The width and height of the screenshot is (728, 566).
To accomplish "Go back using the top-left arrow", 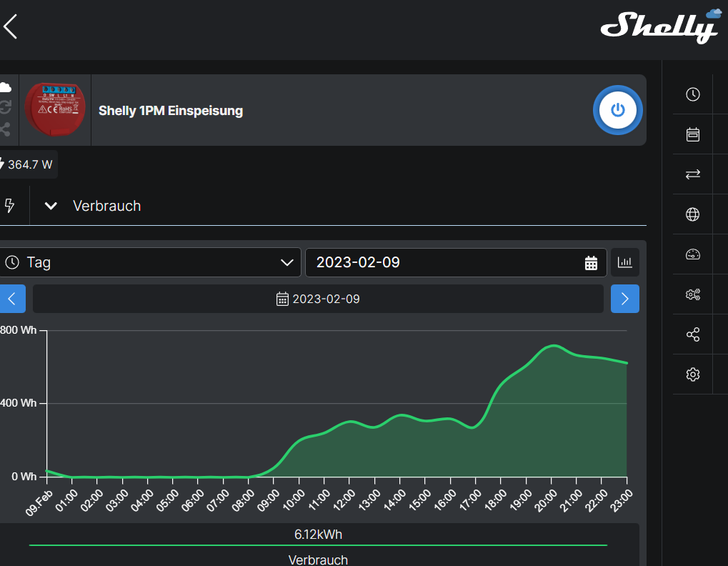I will pos(10,26).
